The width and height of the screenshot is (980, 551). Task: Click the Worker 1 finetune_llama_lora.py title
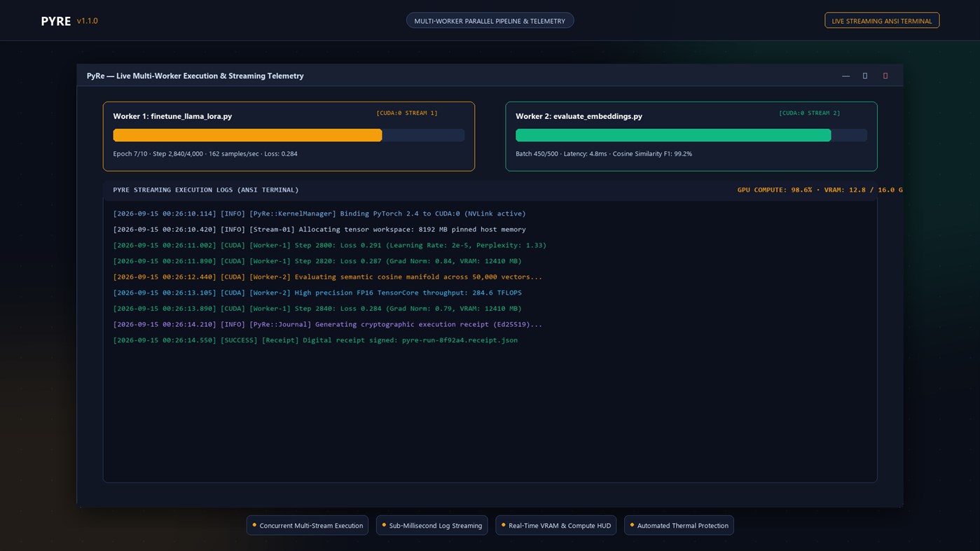click(172, 116)
